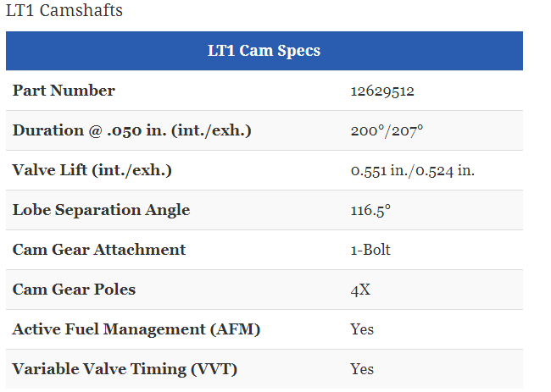Select the 4X poles value
This screenshot has width=551, height=392.
point(360,290)
